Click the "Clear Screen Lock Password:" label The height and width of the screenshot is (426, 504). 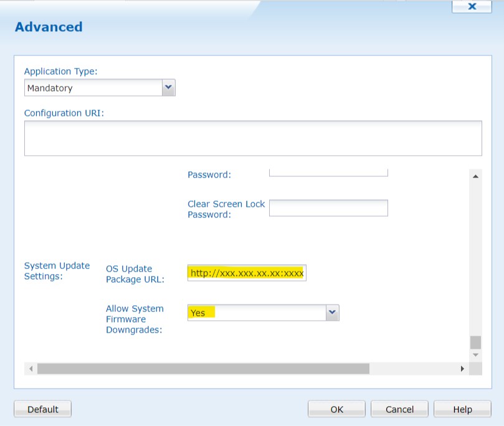click(226, 209)
